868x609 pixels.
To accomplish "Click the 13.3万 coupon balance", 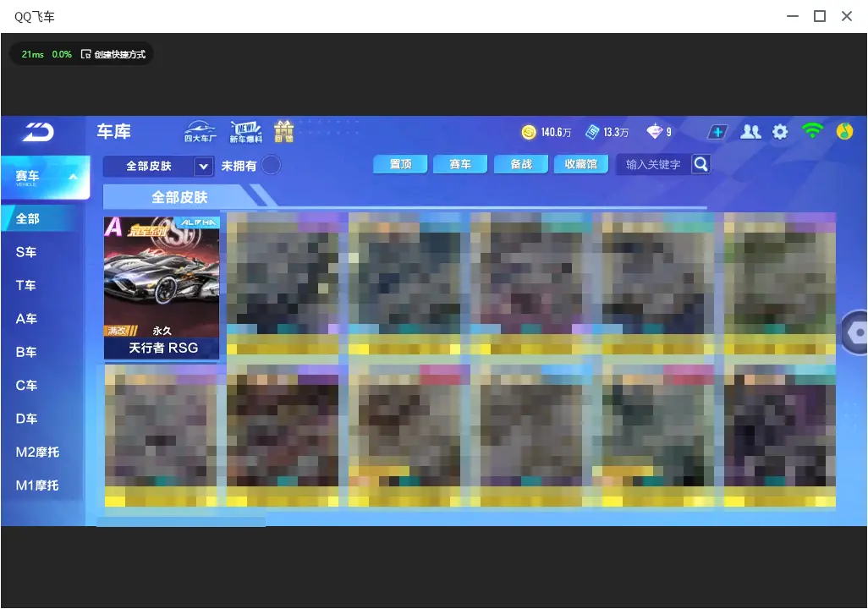I will [616, 132].
